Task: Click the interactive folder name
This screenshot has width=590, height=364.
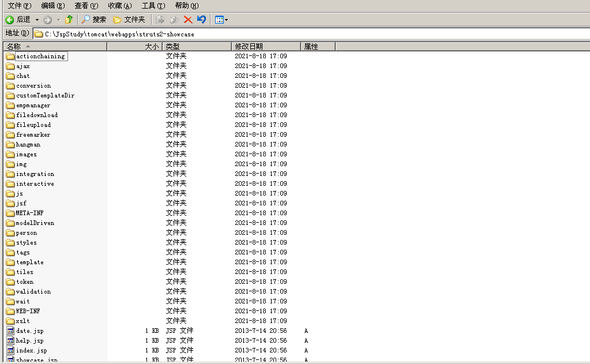Action: click(35, 183)
